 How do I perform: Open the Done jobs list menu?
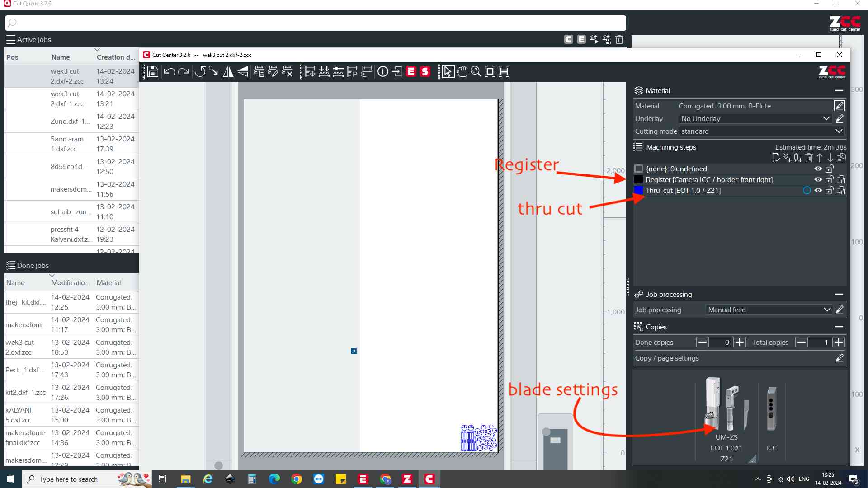click(11, 265)
